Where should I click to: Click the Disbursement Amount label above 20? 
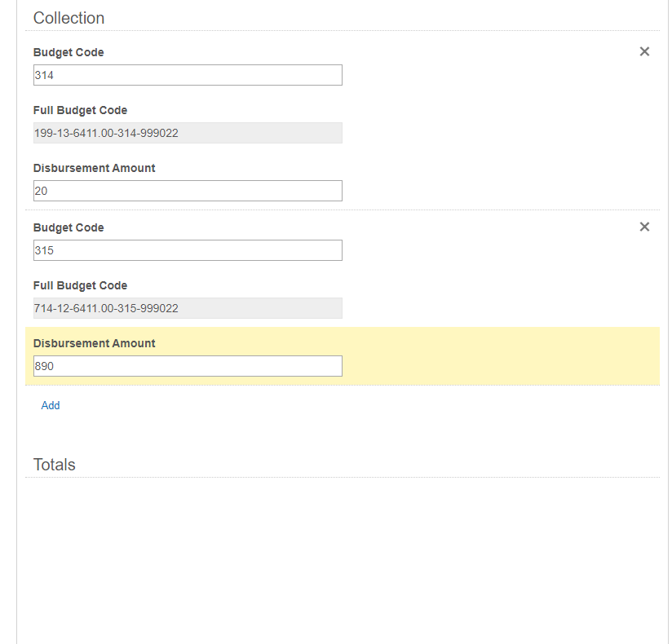tap(95, 168)
